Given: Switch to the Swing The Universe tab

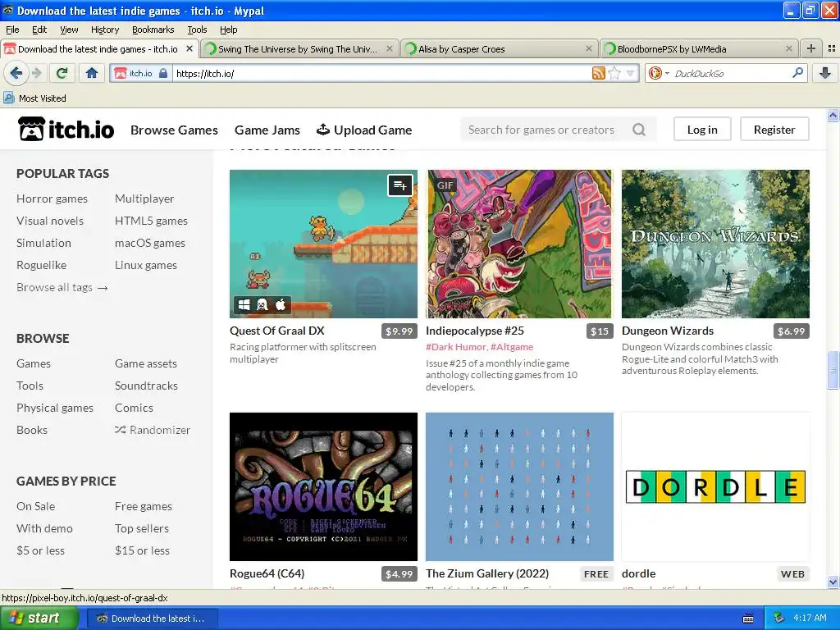Looking at the screenshot, I should pos(299,48).
